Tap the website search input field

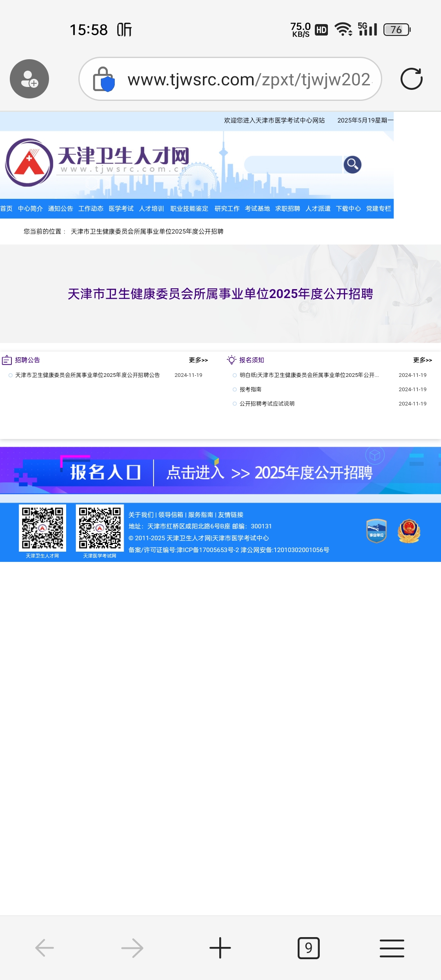[293, 165]
